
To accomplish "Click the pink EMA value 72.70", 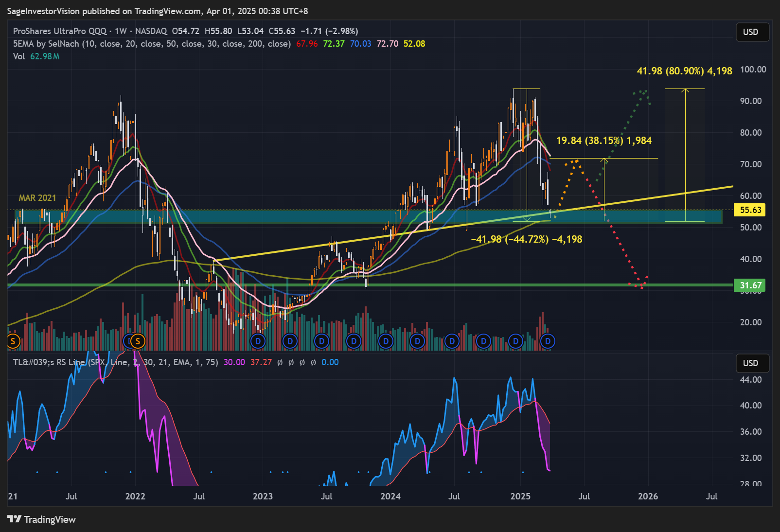I will pos(388,44).
